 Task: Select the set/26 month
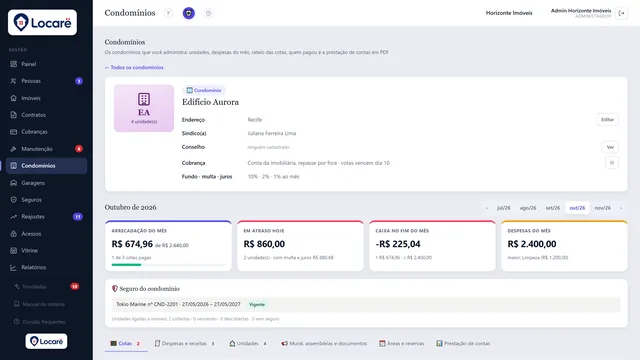coord(553,208)
